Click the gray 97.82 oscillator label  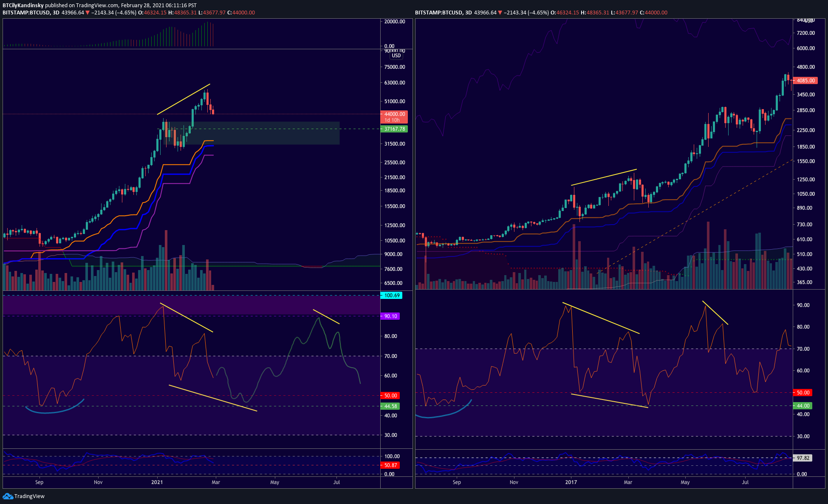(x=803, y=458)
